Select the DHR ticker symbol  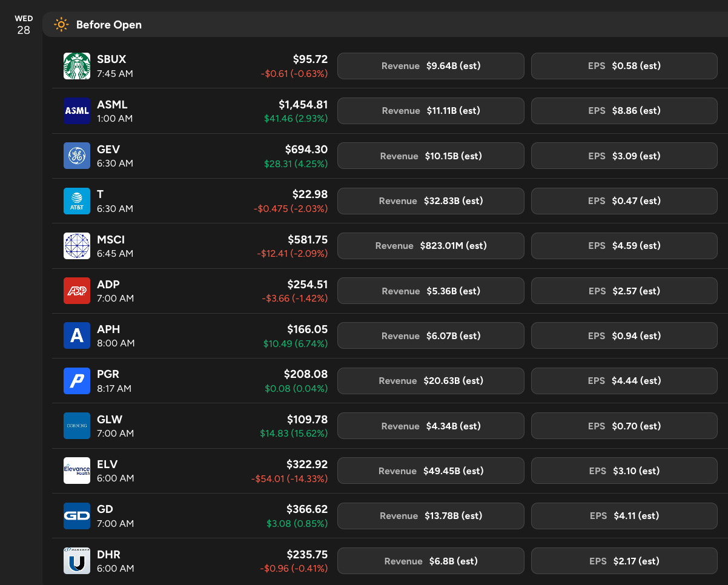point(108,554)
